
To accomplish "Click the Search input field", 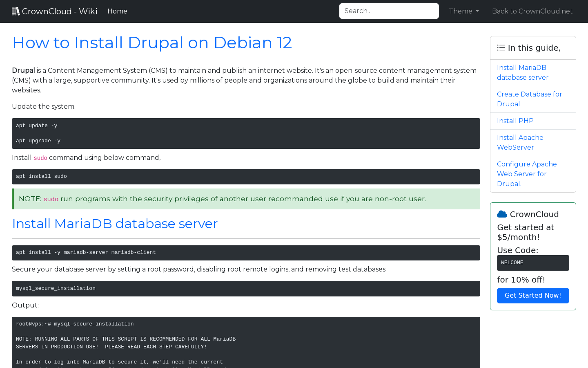I will point(389,11).
